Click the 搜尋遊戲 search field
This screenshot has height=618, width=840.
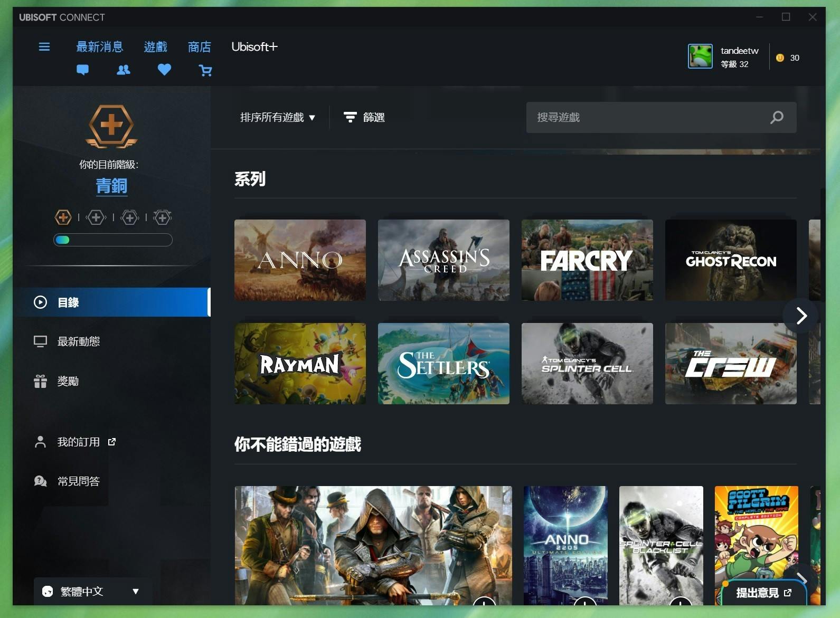point(662,117)
